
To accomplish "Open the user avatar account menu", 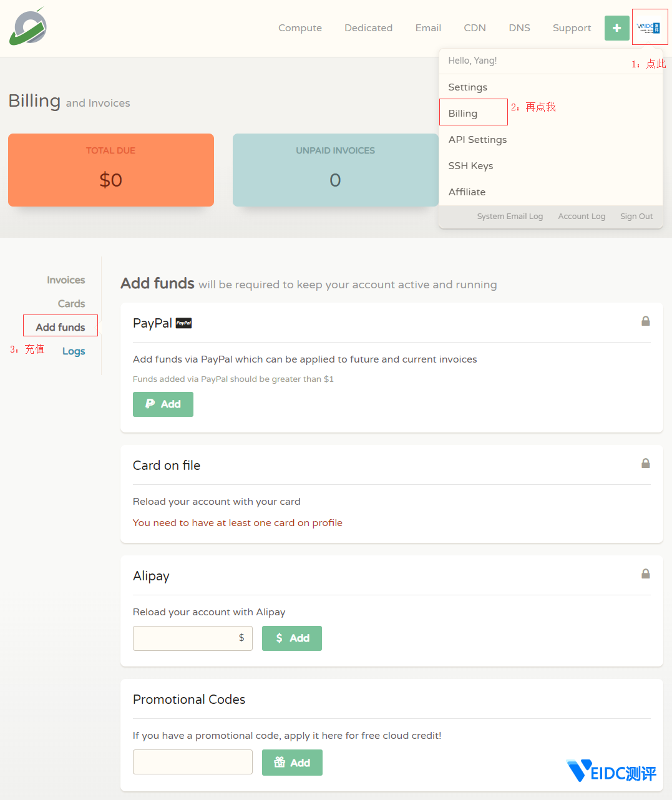I will click(648, 27).
